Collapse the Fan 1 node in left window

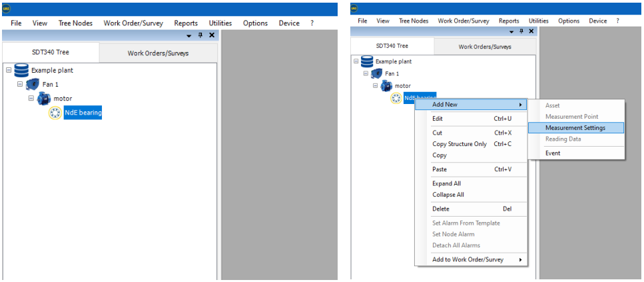click(x=19, y=85)
